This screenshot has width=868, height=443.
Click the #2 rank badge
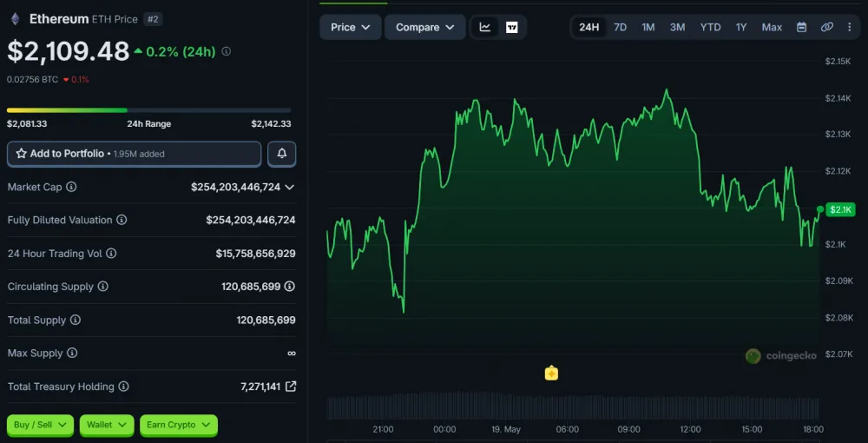point(153,19)
